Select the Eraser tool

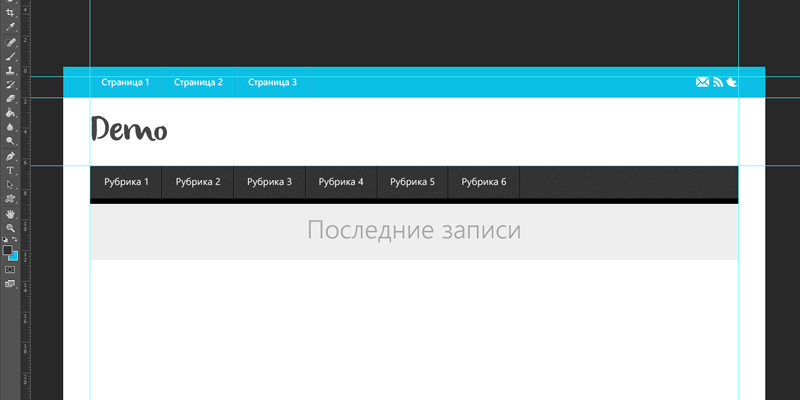10,99
